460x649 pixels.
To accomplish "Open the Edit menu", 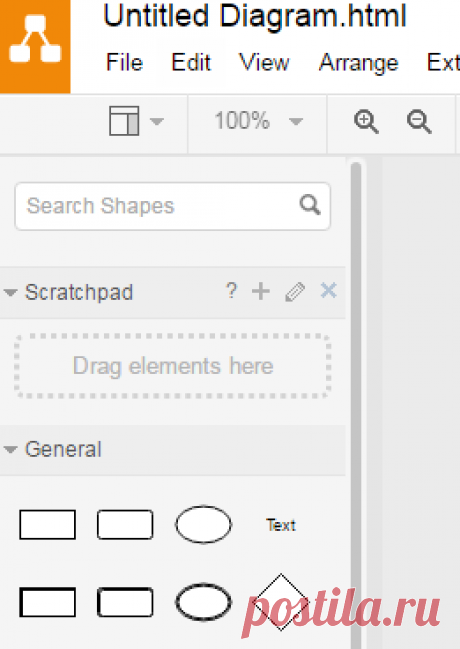I will pos(191,63).
